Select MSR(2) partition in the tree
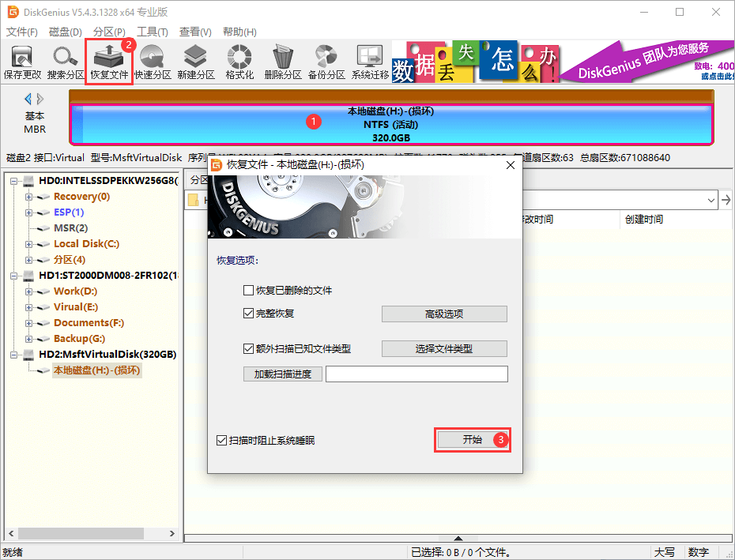 [71, 228]
